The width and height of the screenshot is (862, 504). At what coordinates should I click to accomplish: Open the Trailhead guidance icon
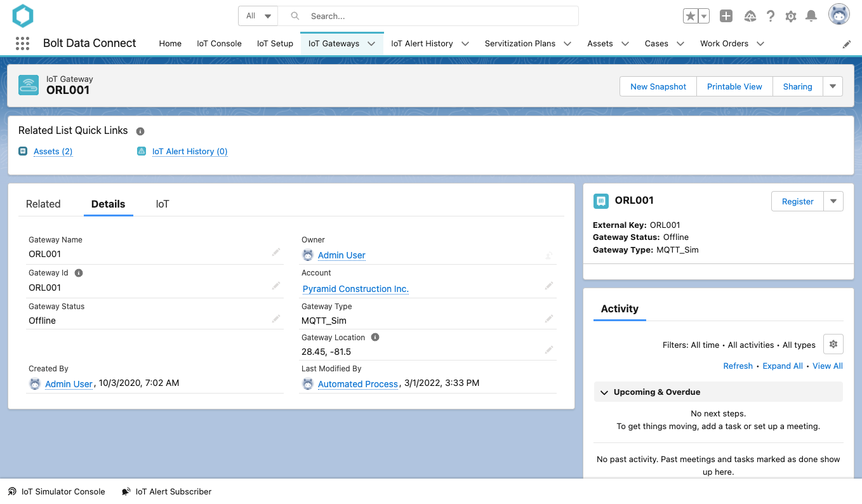click(750, 17)
